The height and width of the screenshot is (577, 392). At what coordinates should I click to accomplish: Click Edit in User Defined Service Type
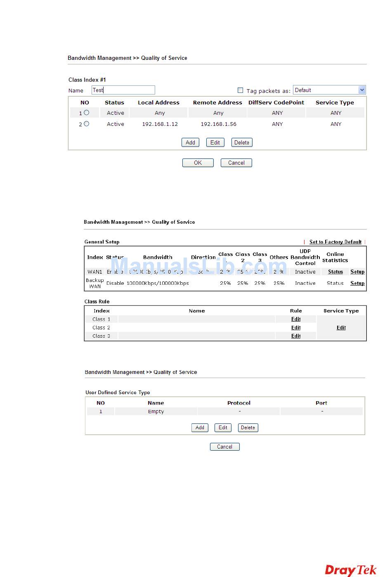pyautogui.click(x=223, y=428)
